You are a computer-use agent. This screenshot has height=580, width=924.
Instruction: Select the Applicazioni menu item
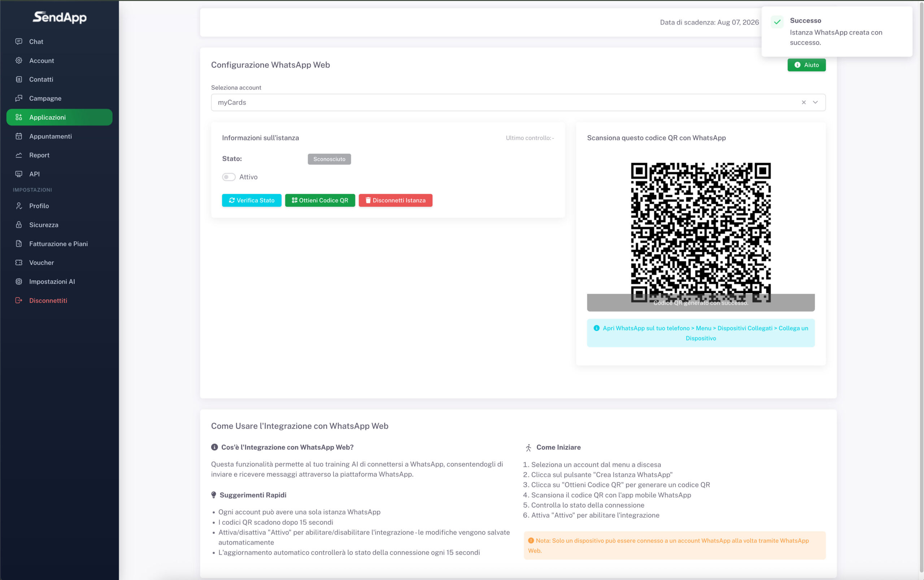pyautogui.click(x=60, y=117)
